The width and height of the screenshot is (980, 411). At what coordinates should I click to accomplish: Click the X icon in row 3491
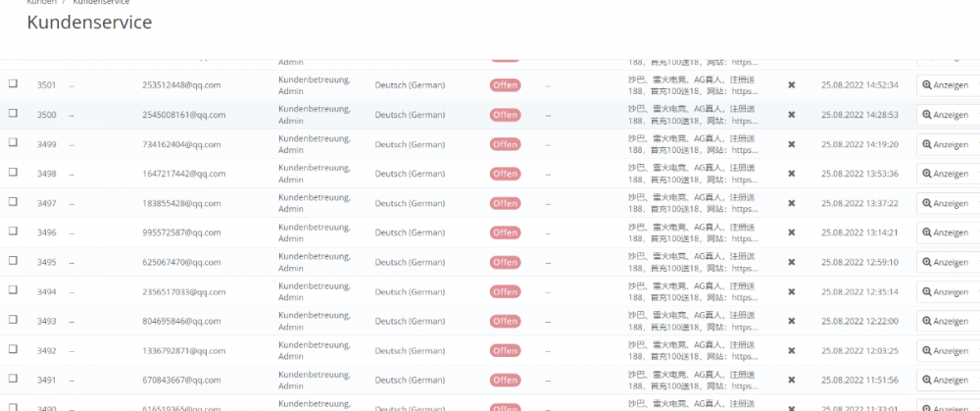792,380
